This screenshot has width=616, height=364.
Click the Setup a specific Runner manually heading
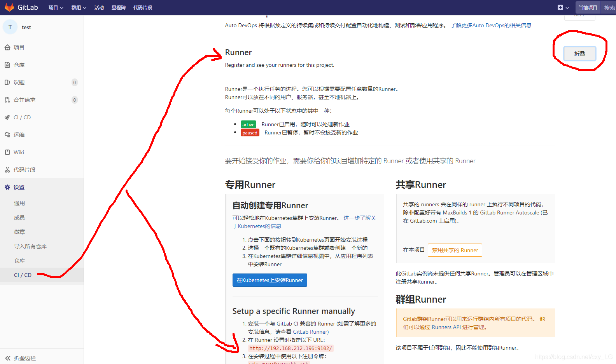click(294, 311)
